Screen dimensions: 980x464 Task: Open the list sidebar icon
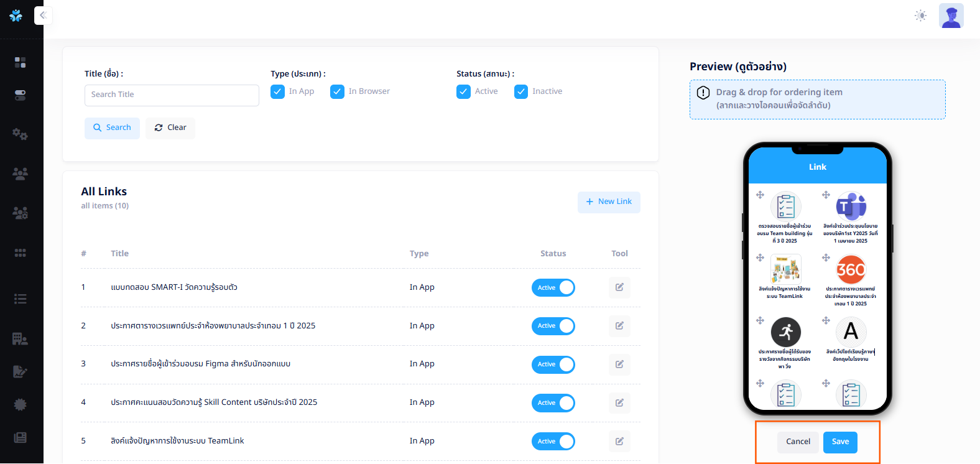tap(20, 299)
